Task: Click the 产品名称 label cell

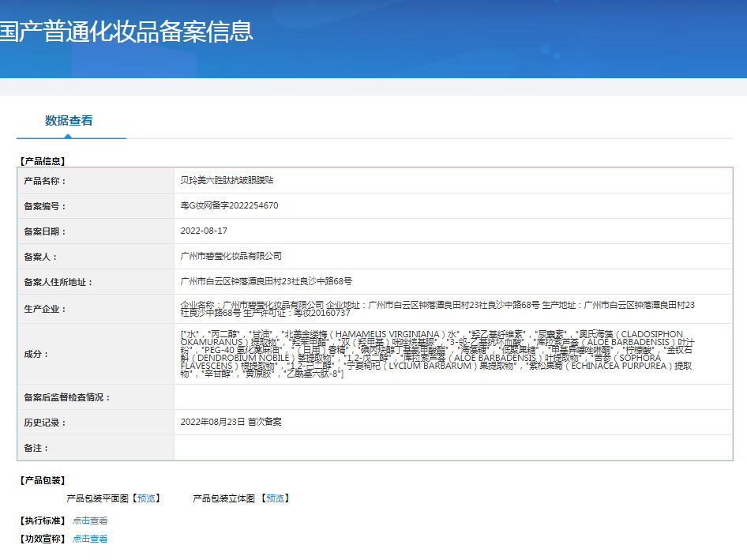Action: tap(96, 181)
